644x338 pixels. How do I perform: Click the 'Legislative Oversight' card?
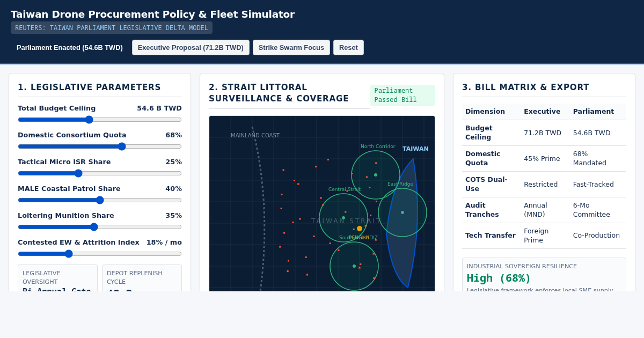pyautogui.click(x=58, y=278)
